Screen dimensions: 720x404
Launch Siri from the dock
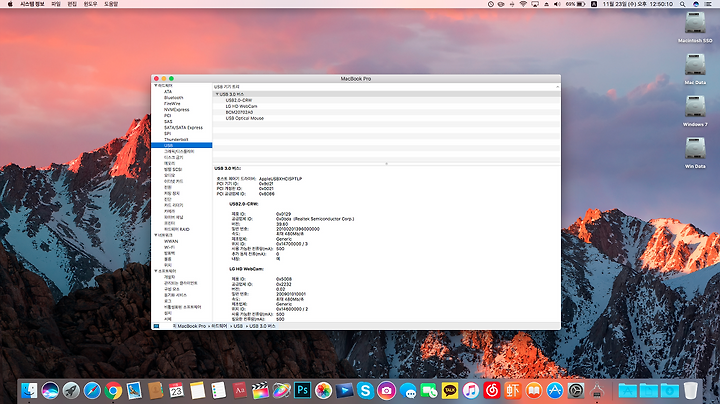click(50, 391)
